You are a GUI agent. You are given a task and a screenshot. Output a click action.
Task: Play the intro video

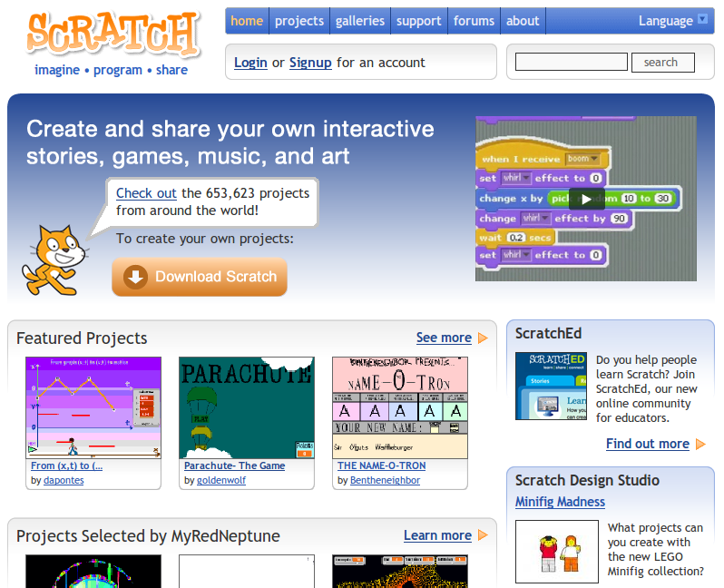(586, 199)
